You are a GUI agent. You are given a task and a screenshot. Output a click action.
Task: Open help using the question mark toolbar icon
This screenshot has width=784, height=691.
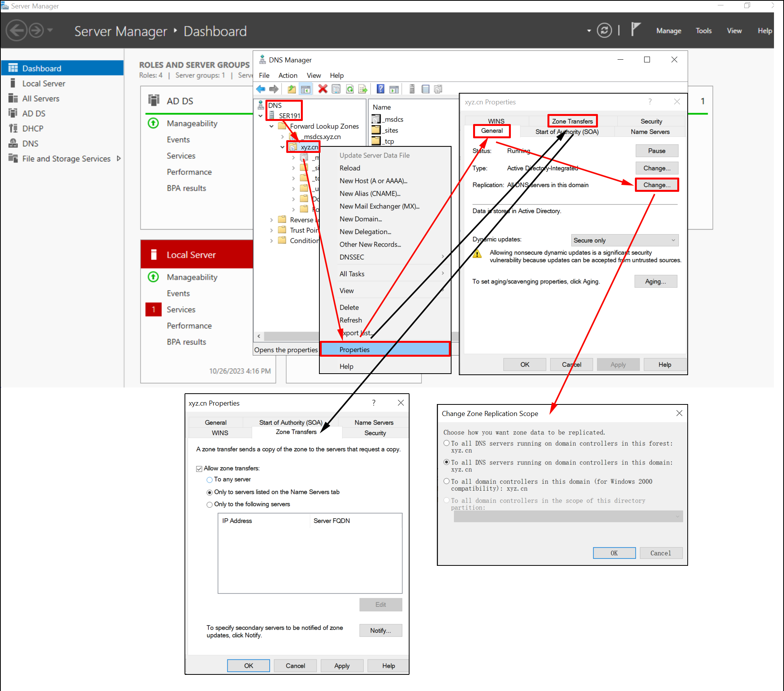[x=380, y=89]
